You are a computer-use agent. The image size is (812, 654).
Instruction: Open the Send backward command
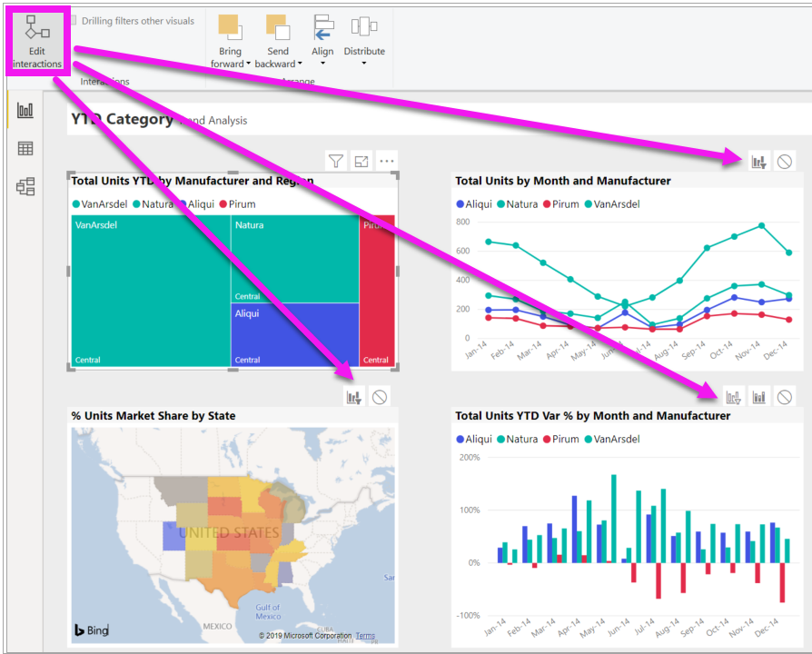278,42
